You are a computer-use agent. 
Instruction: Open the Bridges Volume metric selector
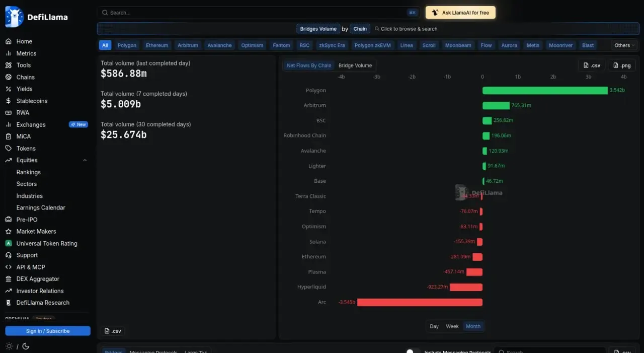(x=318, y=29)
